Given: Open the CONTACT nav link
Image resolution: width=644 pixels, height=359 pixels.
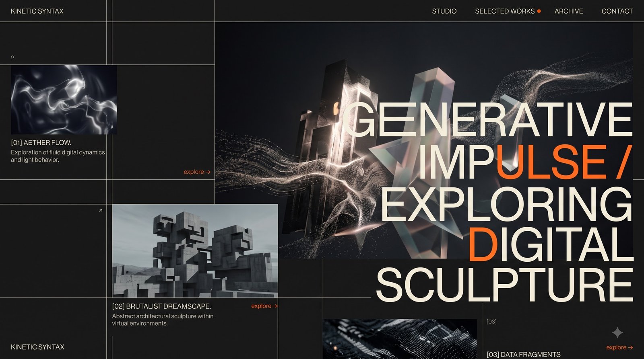Looking at the screenshot, I should point(617,11).
